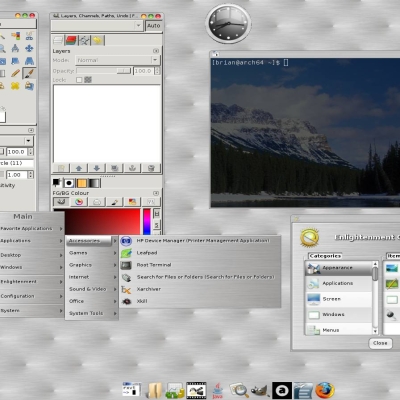Lower the layer with the down arrow button

tap(97, 168)
